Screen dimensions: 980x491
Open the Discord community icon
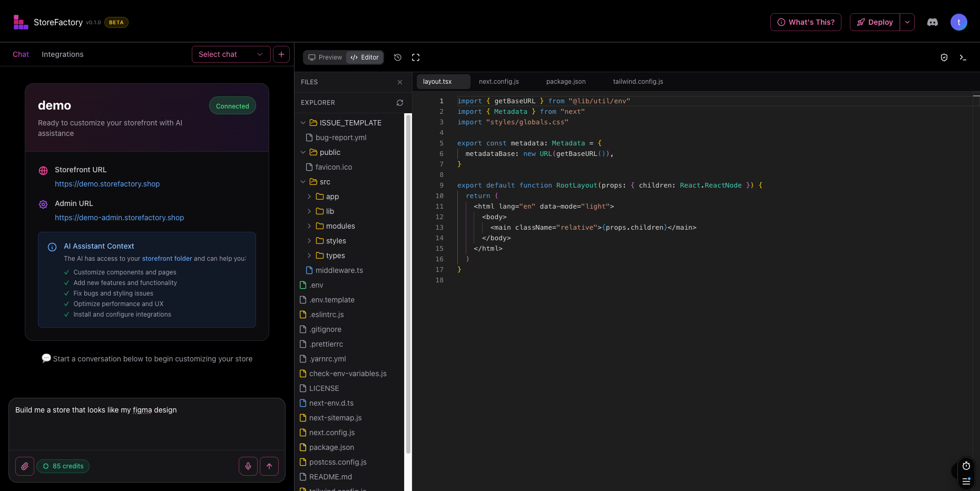point(933,22)
